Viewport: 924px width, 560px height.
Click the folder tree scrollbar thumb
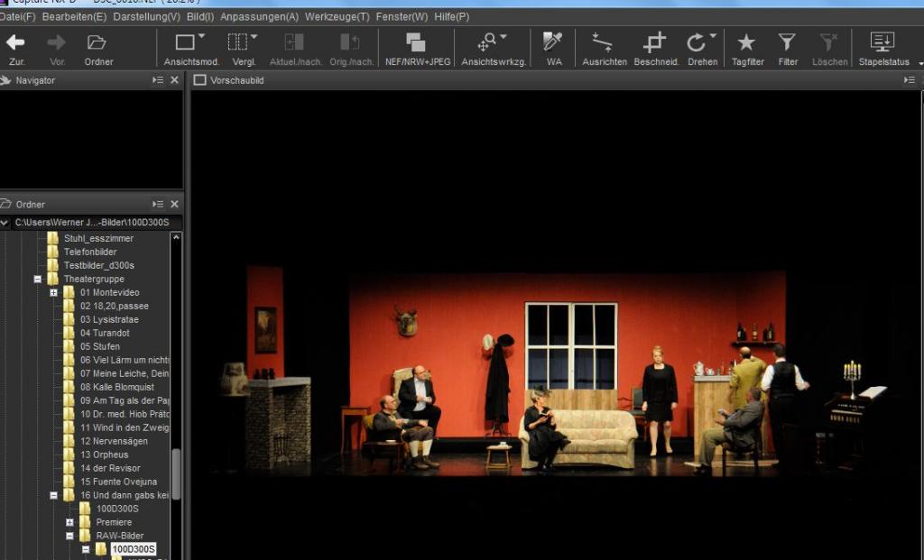(176, 474)
